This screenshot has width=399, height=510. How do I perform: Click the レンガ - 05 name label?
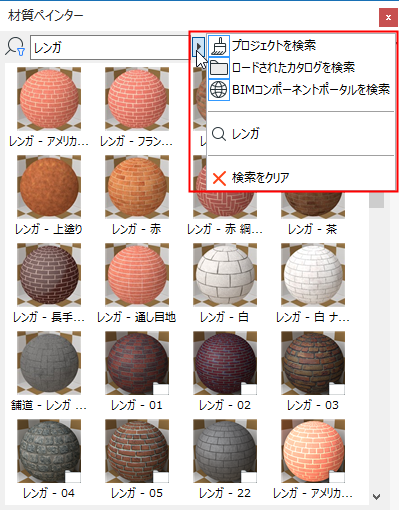pos(137,493)
